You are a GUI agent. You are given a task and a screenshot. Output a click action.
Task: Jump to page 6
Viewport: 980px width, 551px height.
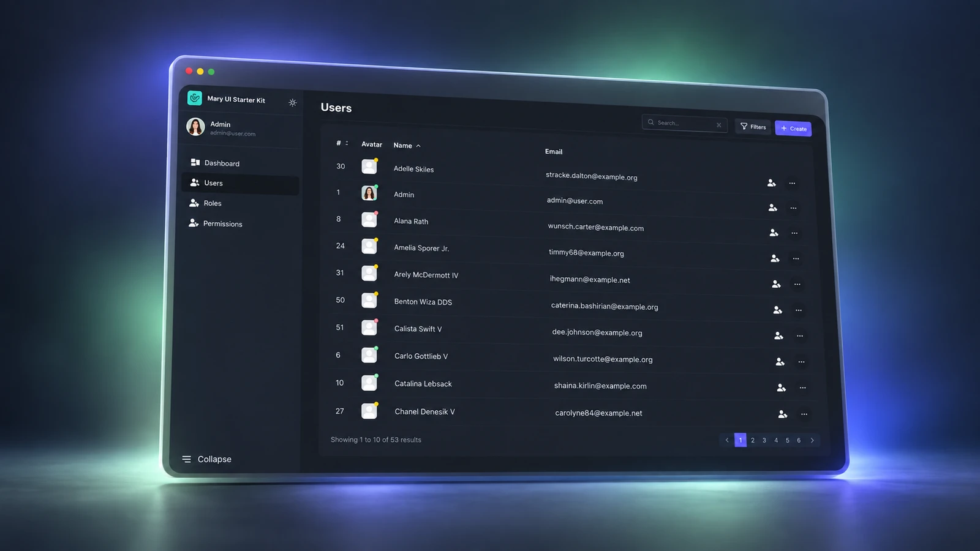tap(799, 440)
